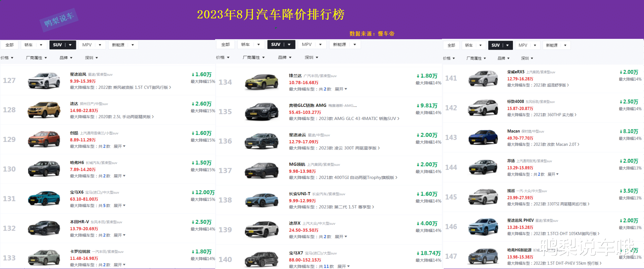Open 2022款 乘风破浪版 1.5T CVT御风行版 link
Image resolution: width=644 pixels, height=269 pixels.
pos(135,87)
